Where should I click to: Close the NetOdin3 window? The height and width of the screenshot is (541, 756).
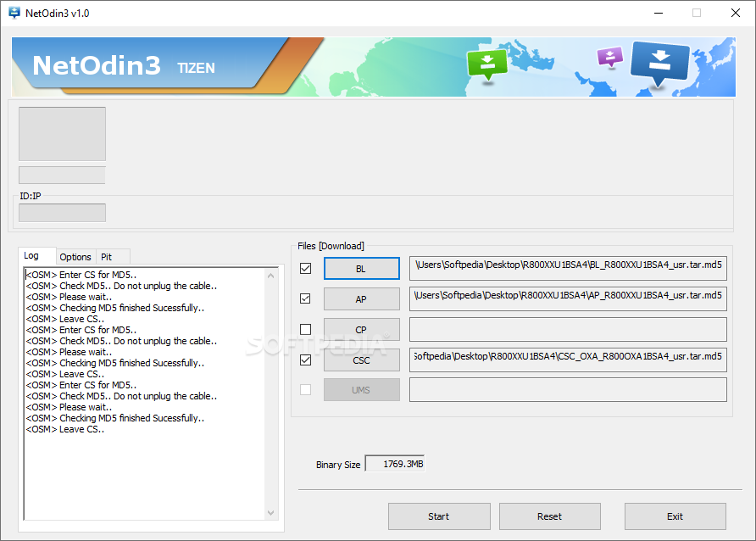click(x=736, y=13)
